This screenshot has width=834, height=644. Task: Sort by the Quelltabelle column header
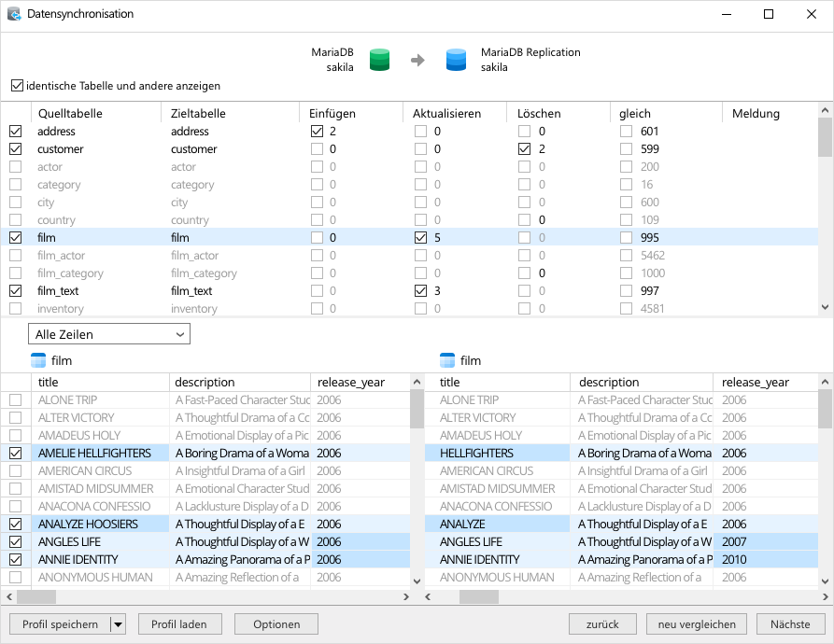[96, 113]
